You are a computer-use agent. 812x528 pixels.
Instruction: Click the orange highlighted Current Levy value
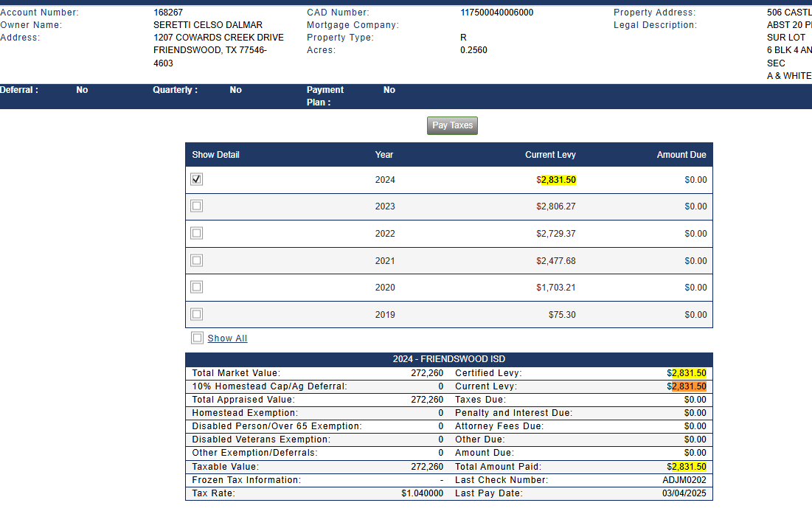689,386
